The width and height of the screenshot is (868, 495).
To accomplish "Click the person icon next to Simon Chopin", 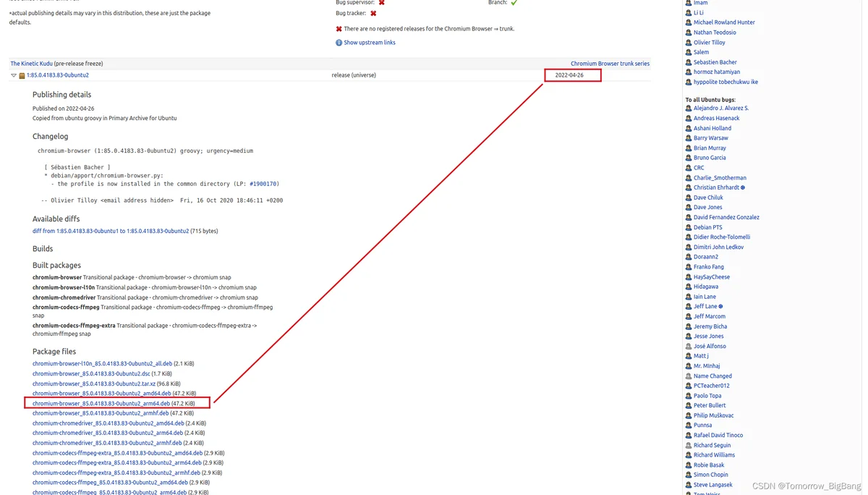I will (689, 475).
